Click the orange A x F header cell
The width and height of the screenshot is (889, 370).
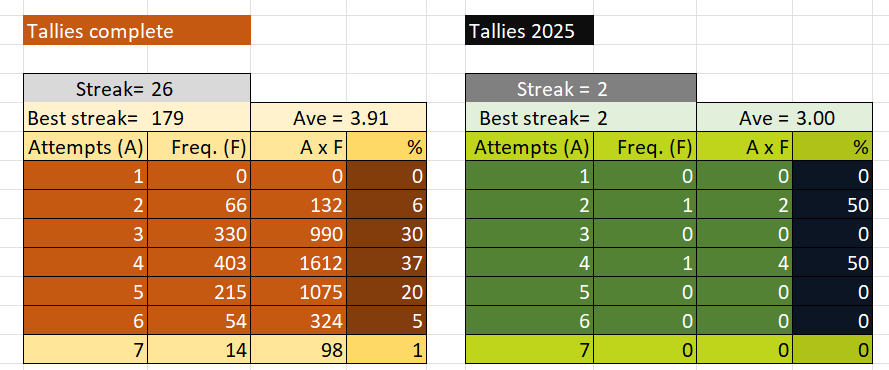(299, 147)
